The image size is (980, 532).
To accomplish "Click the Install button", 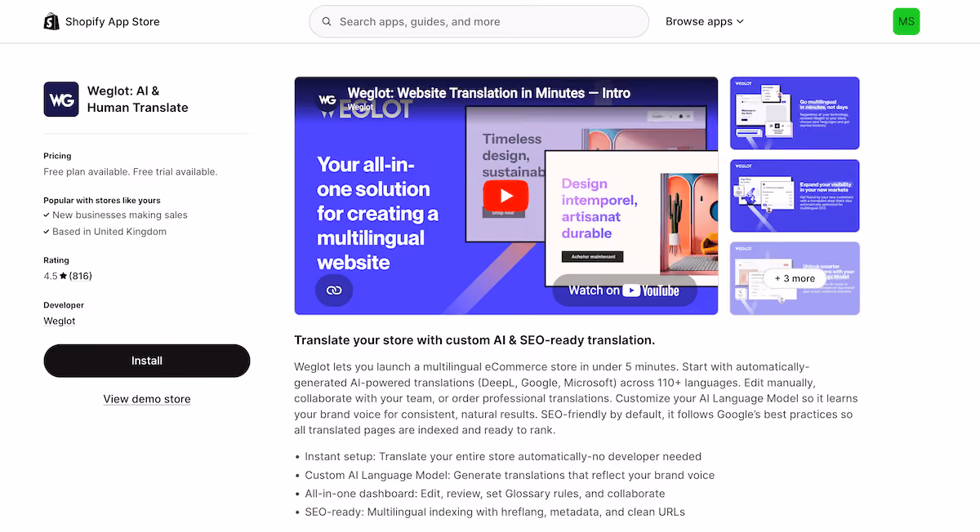I will [x=147, y=361].
